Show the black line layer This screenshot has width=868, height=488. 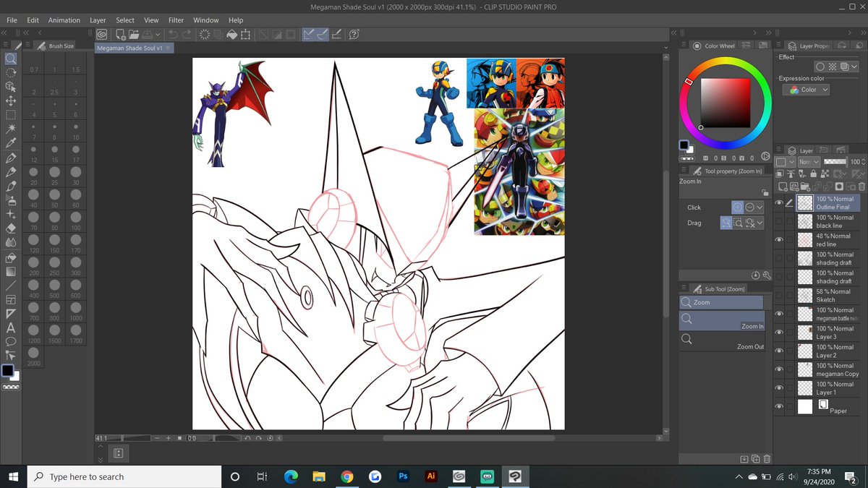(780, 221)
